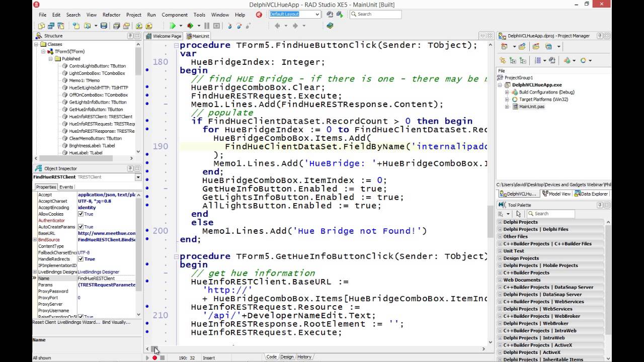
Task: Expand the MainUnit.pas node in Project Manager
Action: tap(507, 107)
